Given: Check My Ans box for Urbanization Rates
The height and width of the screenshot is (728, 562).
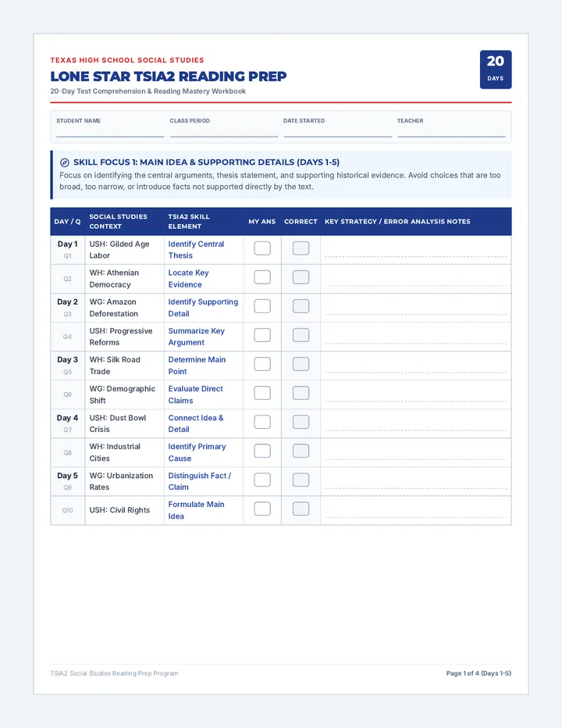Looking at the screenshot, I should pyautogui.click(x=262, y=480).
